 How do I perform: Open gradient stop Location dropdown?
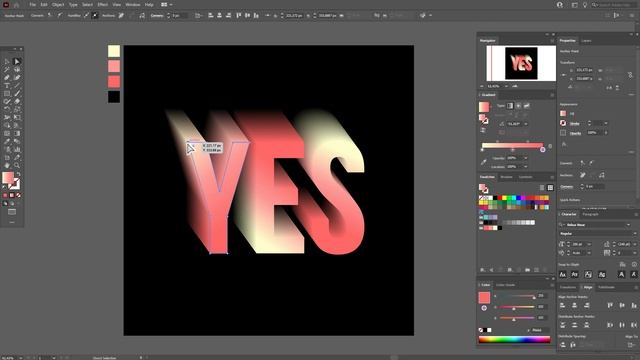tap(526, 167)
